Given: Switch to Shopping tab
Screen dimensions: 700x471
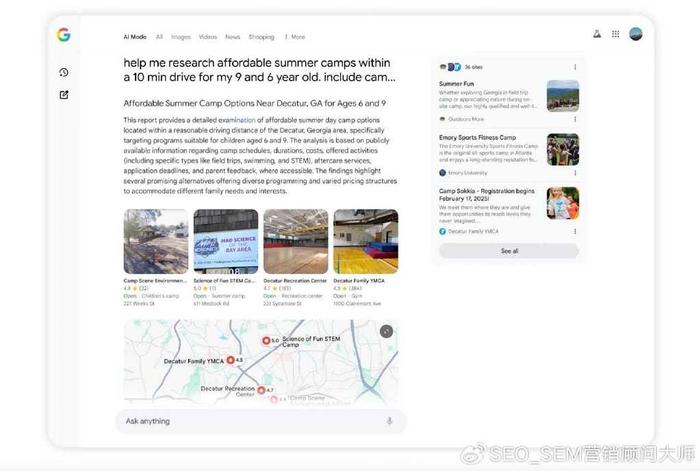Looking at the screenshot, I should 262,37.
